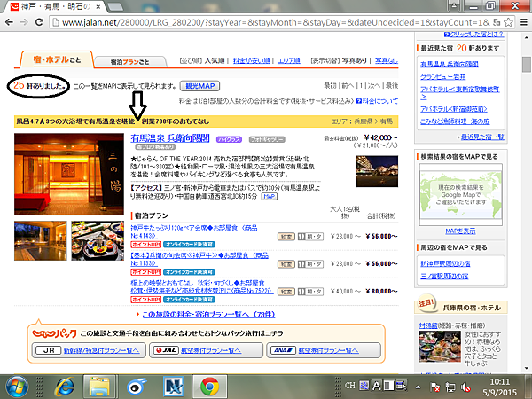This screenshot has width=532, height=399.
Task: Open the グランビュー岩井 sidebar link
Action: [442, 76]
